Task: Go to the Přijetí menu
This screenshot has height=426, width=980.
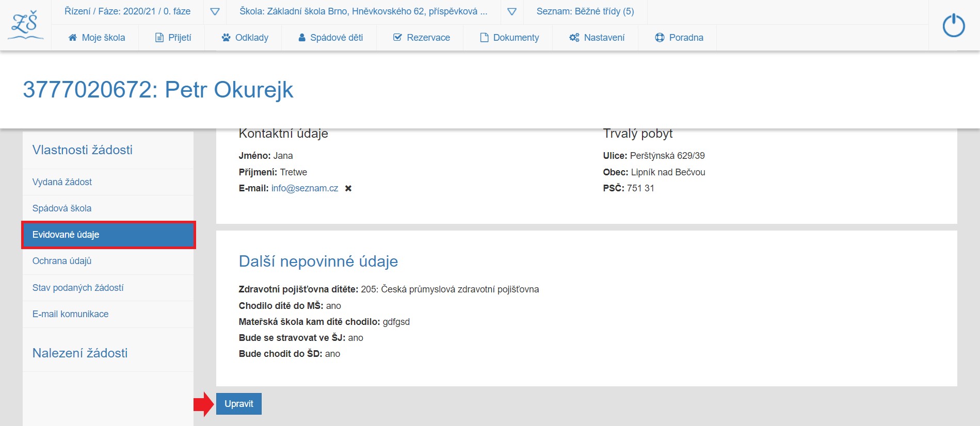Action: tap(173, 37)
